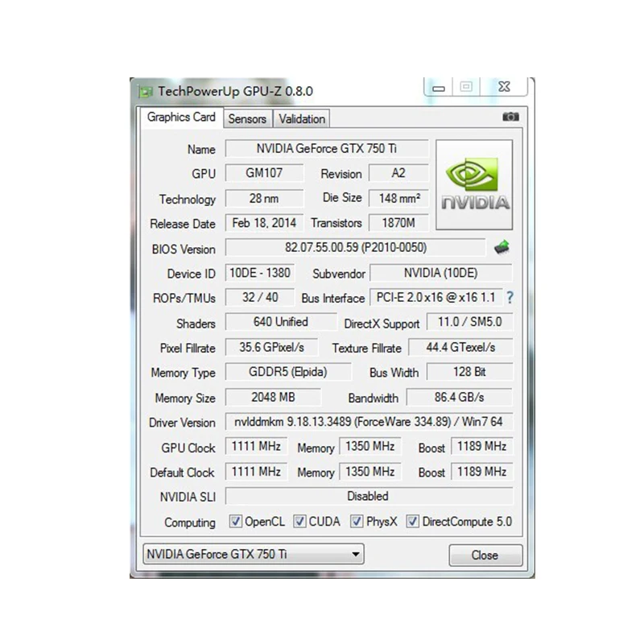
Task: Close GPU-Z with the title bar X
Action: coord(504,87)
